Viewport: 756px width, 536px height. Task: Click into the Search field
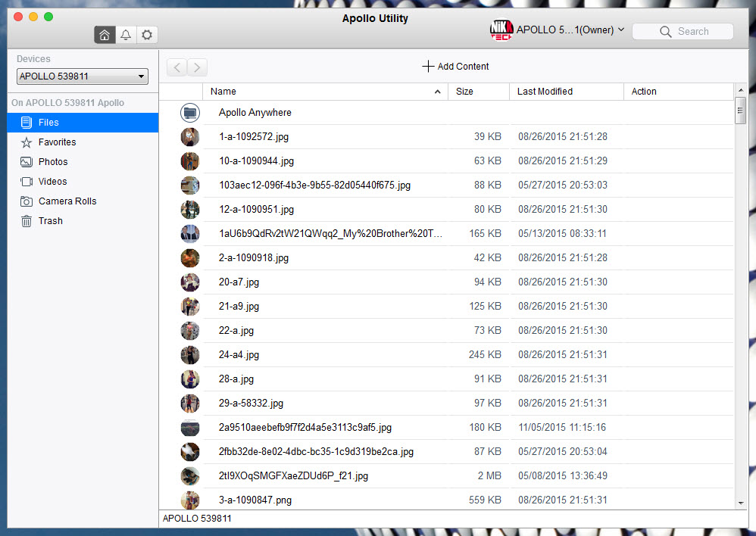pyautogui.click(x=683, y=32)
